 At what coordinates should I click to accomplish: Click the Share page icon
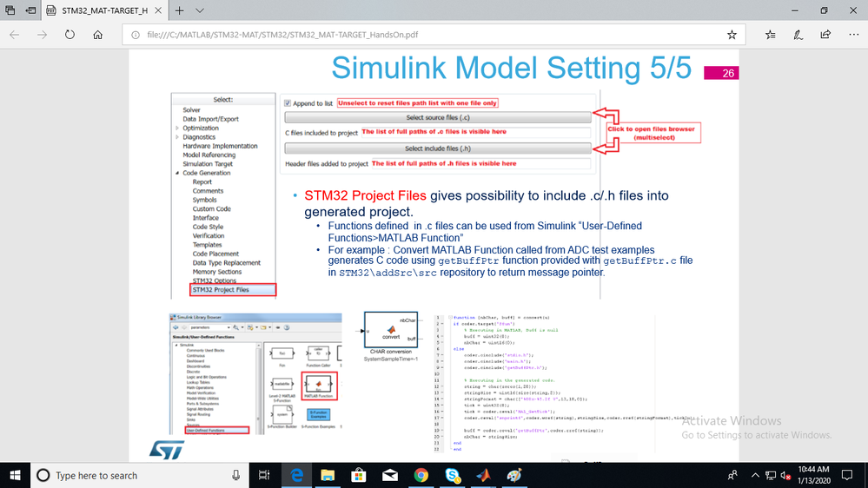825,35
